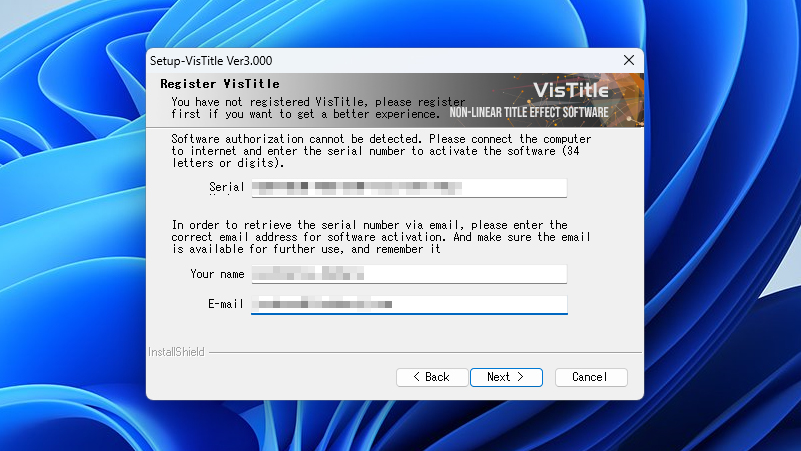Click the 'NON-LINEAR TITLE EFFECT SOFTWARE' tagline
The width and height of the screenshot is (801, 451).
(x=529, y=112)
